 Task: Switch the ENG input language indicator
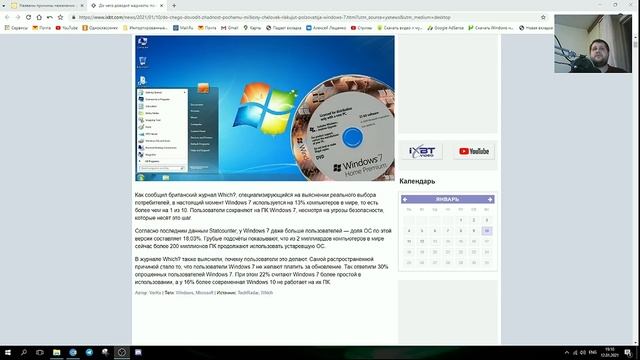pyautogui.click(x=593, y=353)
